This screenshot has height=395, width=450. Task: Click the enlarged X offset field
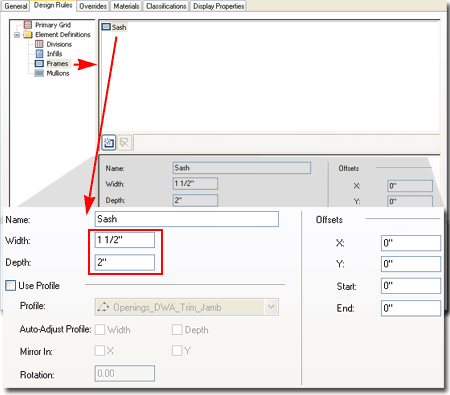click(x=411, y=243)
